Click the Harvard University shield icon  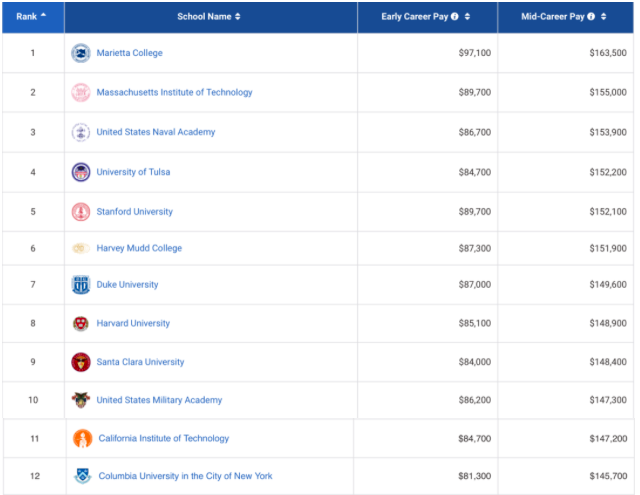click(81, 324)
